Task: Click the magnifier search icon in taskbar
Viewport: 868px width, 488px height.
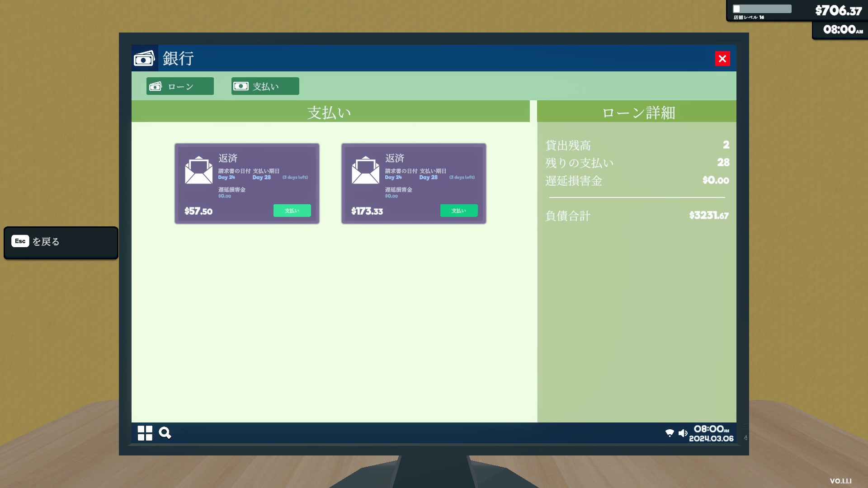Action: point(165,433)
